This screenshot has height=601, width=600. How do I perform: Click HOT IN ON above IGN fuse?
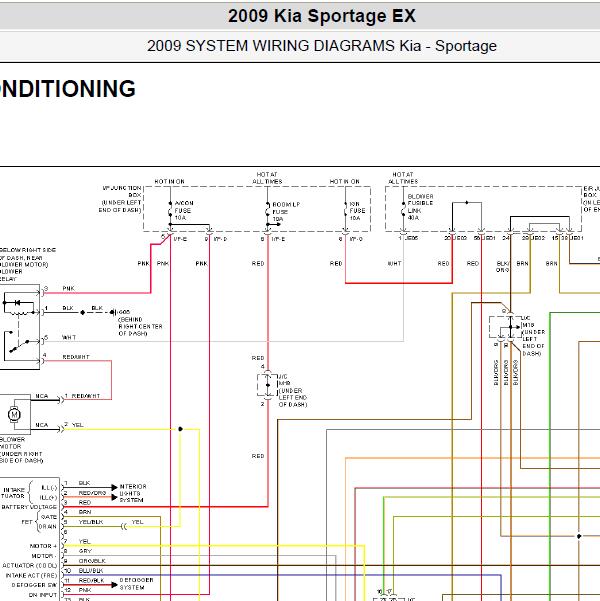344,181
